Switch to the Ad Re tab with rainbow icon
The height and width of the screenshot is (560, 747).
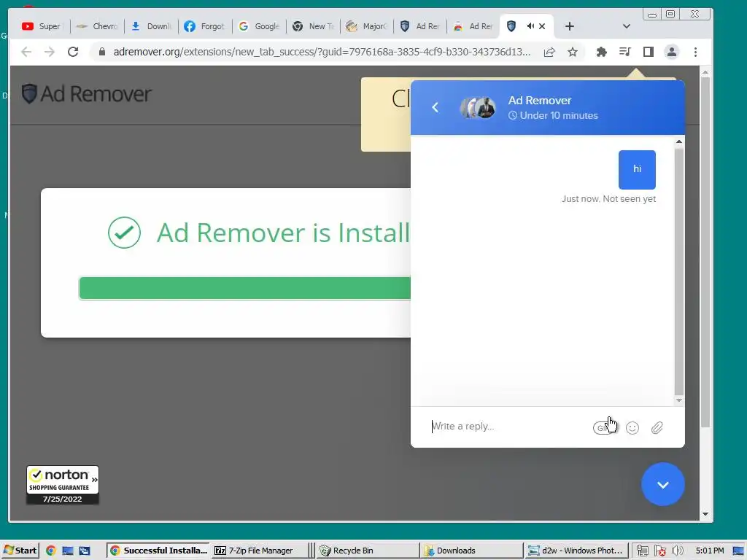(x=473, y=26)
